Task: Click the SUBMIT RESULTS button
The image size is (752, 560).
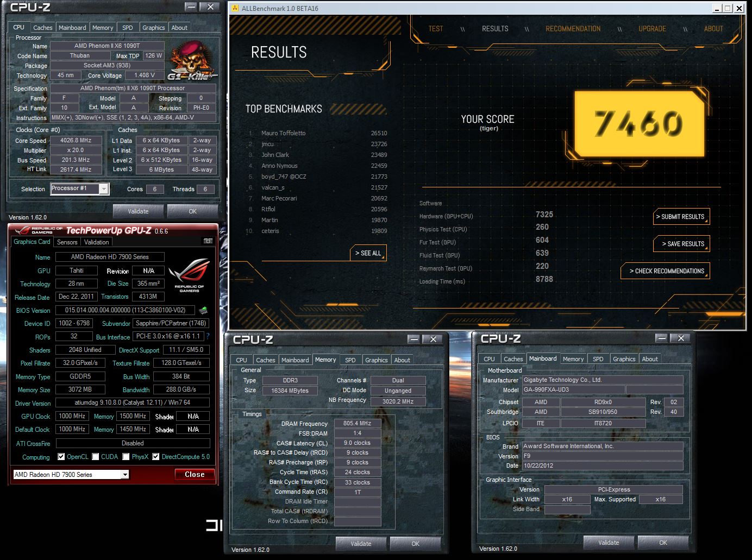Action: (x=681, y=217)
